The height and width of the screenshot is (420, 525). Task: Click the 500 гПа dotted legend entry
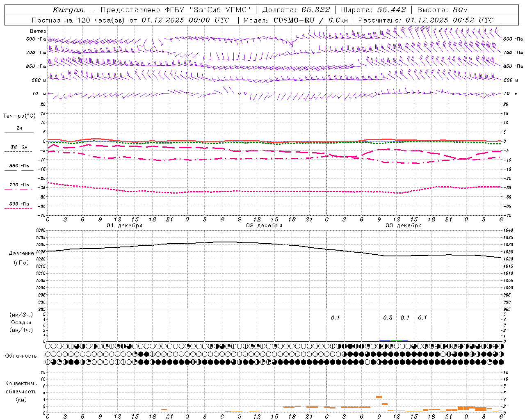19,204
